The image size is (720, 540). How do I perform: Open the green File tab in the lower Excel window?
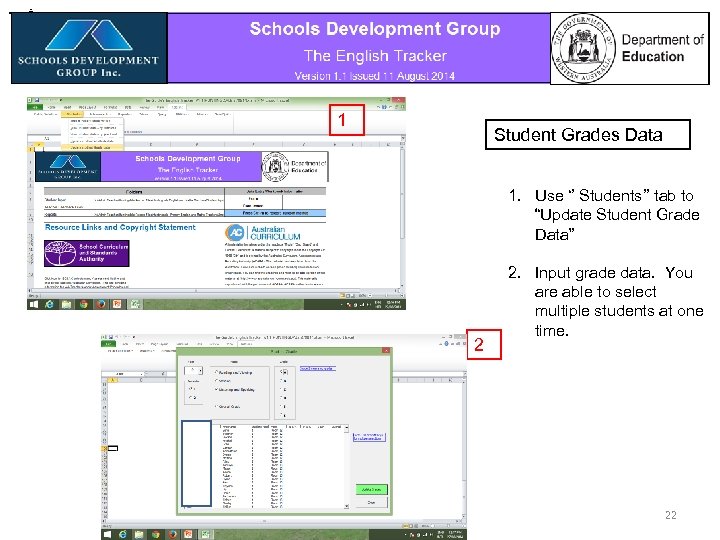[x=109, y=343]
